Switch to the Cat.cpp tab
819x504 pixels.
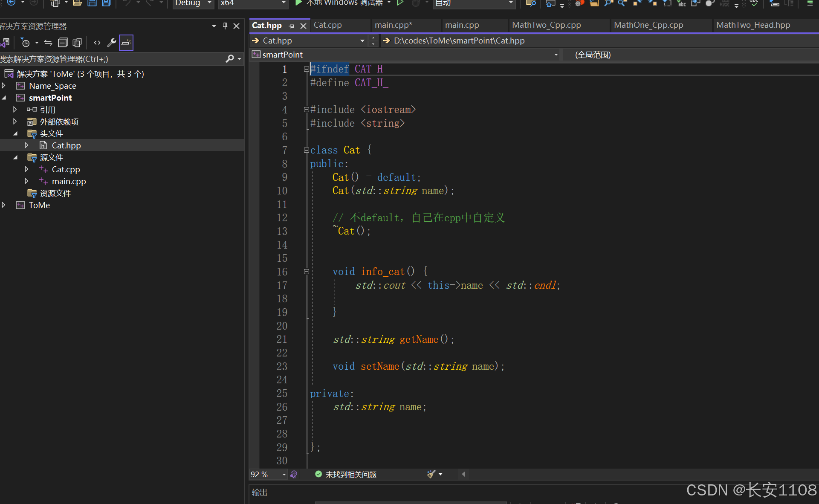pos(327,25)
